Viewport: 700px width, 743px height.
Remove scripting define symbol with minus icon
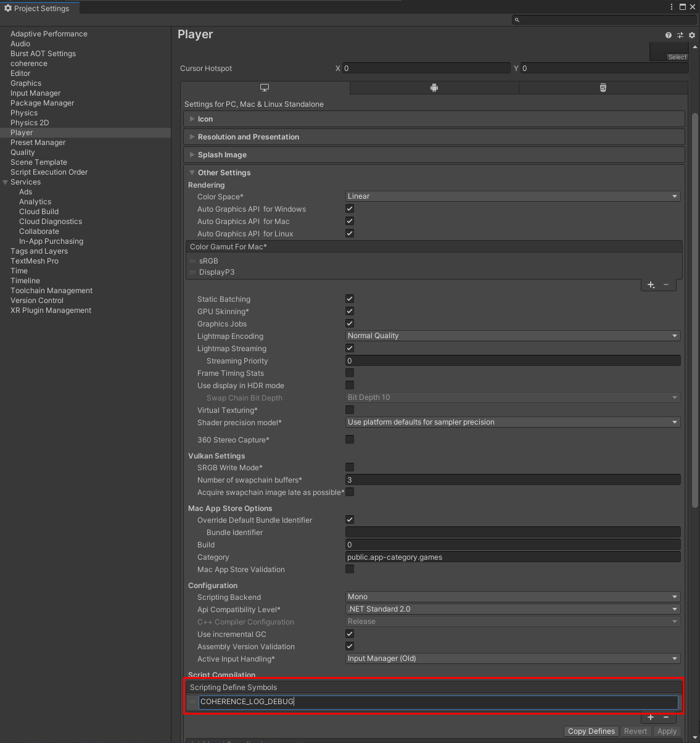tap(666, 717)
